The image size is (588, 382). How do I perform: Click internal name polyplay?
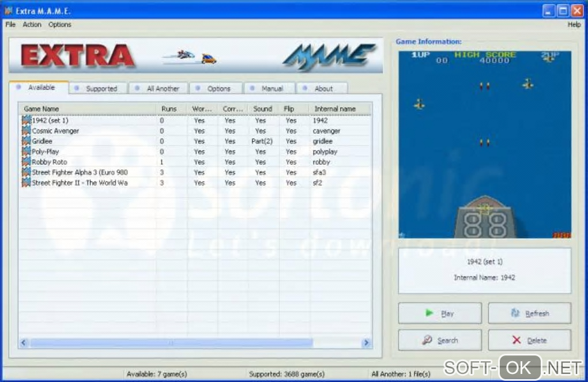[x=325, y=152]
